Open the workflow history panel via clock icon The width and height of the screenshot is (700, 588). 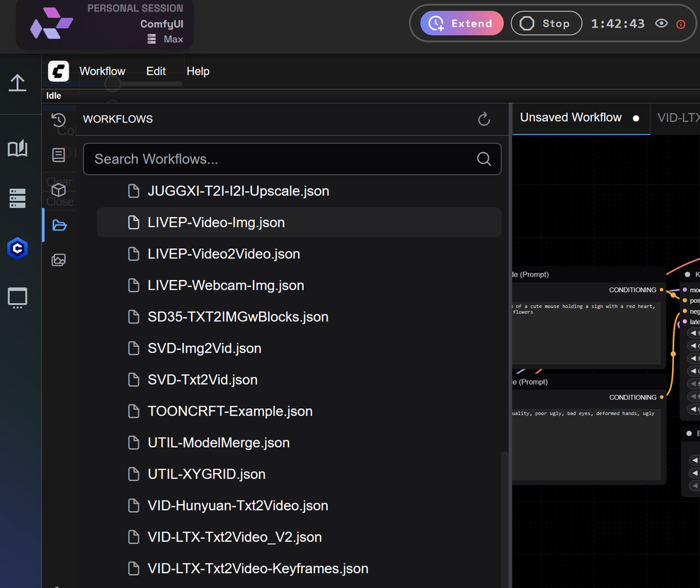pos(59,119)
